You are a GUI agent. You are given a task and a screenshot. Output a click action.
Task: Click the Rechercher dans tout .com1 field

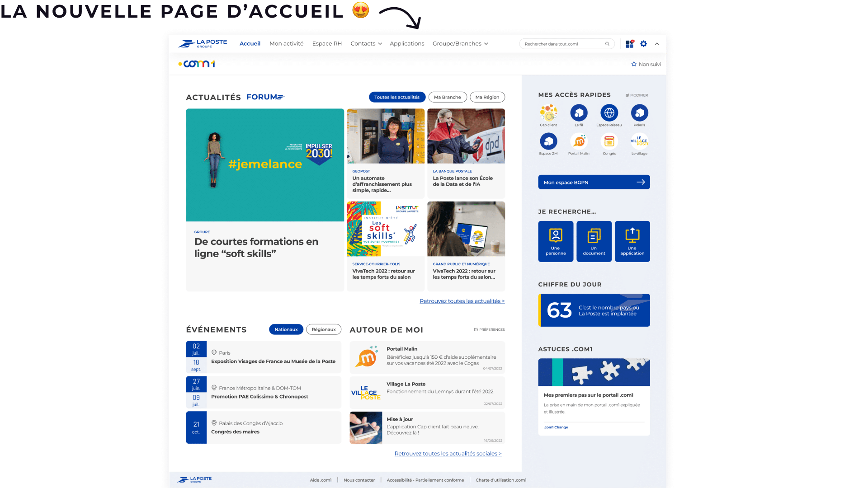click(x=567, y=44)
